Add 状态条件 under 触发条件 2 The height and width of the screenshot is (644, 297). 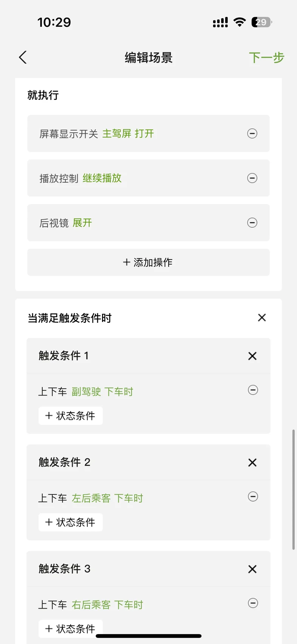point(71,522)
